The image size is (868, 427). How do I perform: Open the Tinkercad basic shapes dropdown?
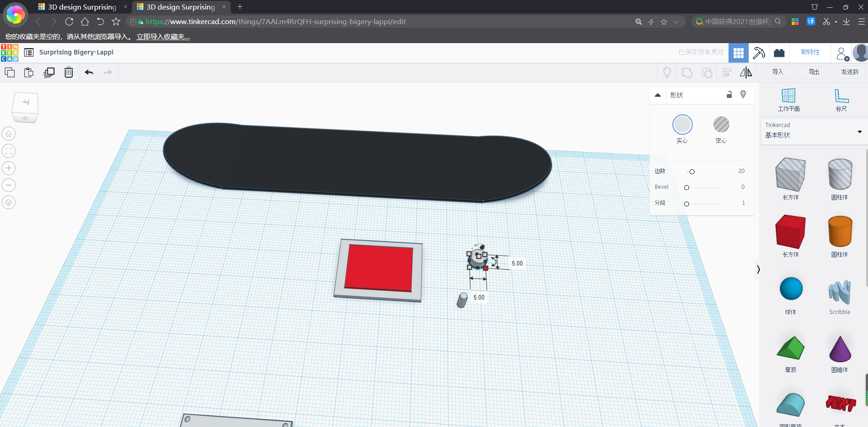point(814,131)
